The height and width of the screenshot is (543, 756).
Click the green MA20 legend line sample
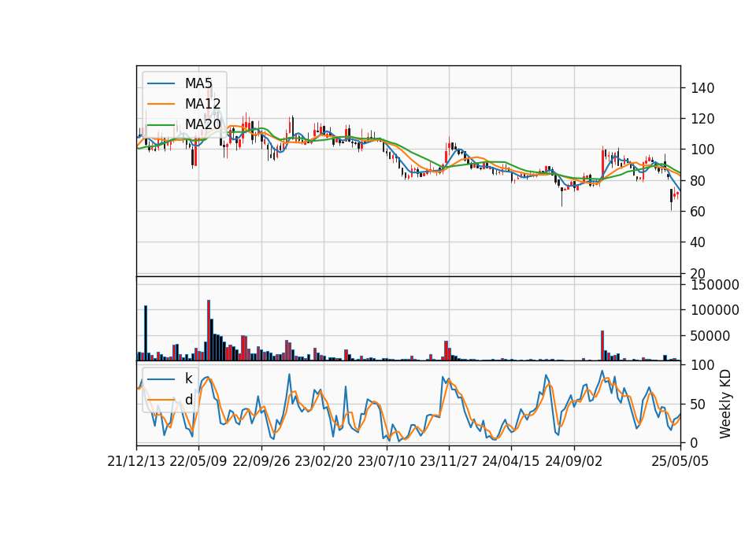point(161,125)
